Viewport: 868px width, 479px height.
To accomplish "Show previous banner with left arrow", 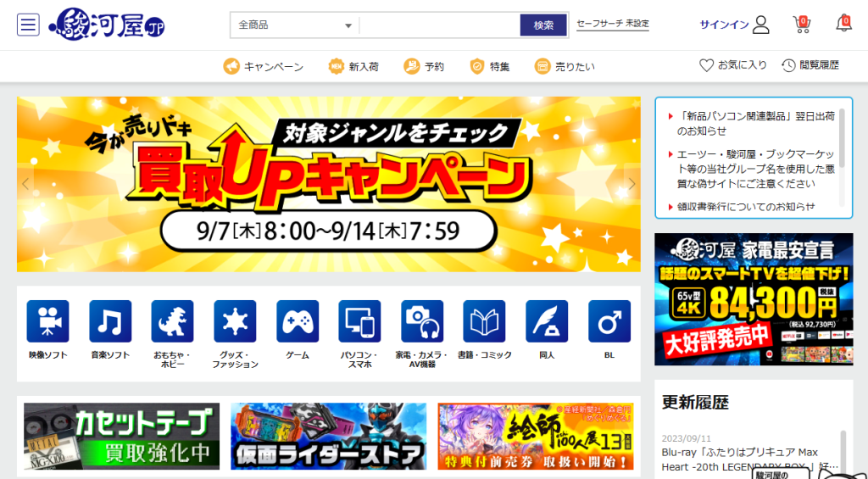I will (26, 184).
